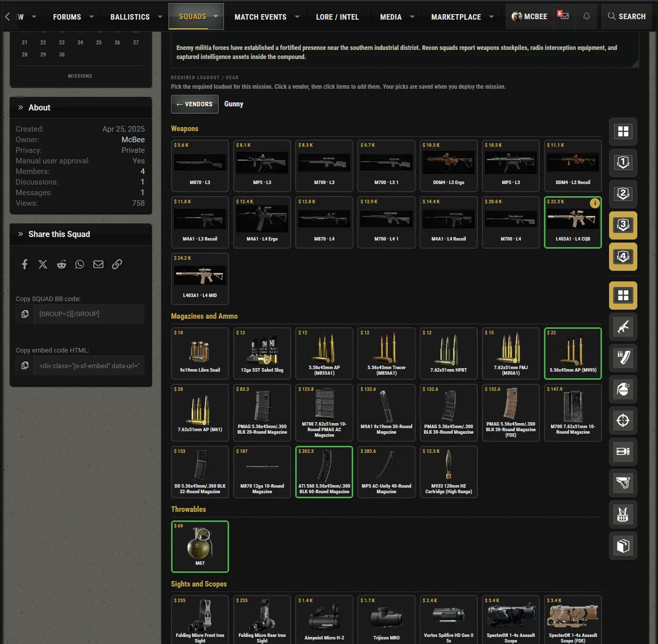
Task: Filter gear by level 2 badge
Action: point(623,194)
